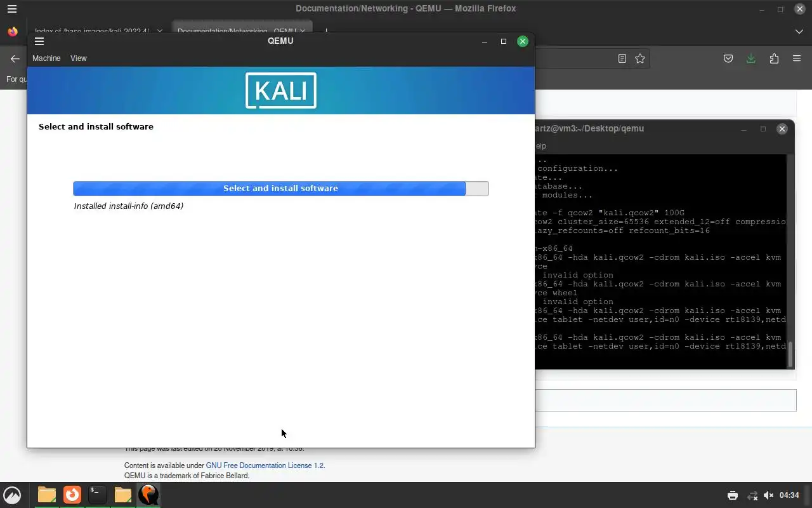Select QEMU icon in taskbar
This screenshot has width=812, height=508.
point(148,495)
